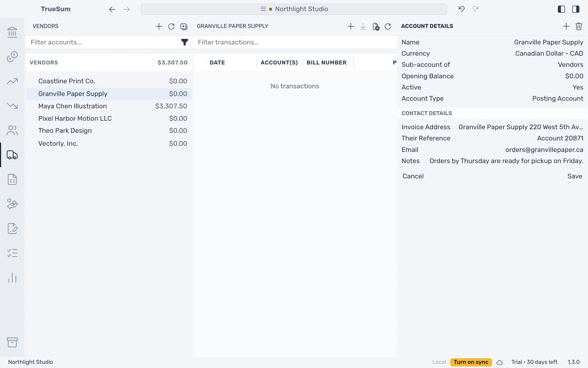Image resolution: width=588 pixels, height=368 pixels.
Task: Change the Sub-account of Vendors value
Action: coord(570,64)
